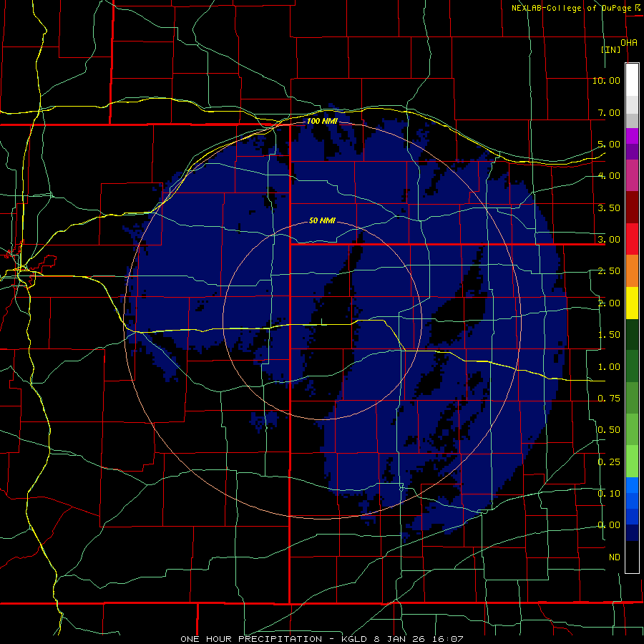Click the 2.00 legend value

point(609,303)
